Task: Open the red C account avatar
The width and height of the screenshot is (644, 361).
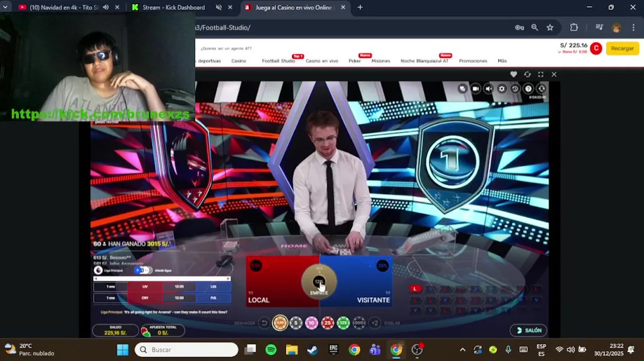Action: tap(596, 48)
